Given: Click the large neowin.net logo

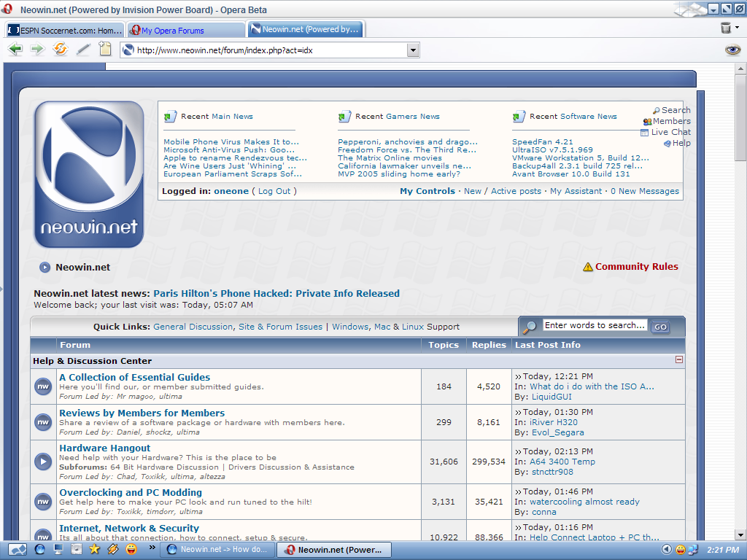Looking at the screenshot, I should [89, 174].
